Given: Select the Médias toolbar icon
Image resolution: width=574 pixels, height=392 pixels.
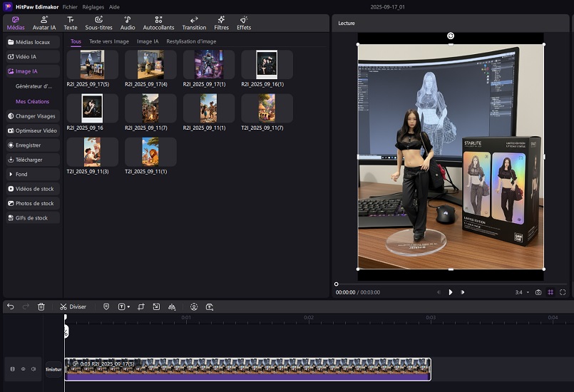Looking at the screenshot, I should point(16,23).
